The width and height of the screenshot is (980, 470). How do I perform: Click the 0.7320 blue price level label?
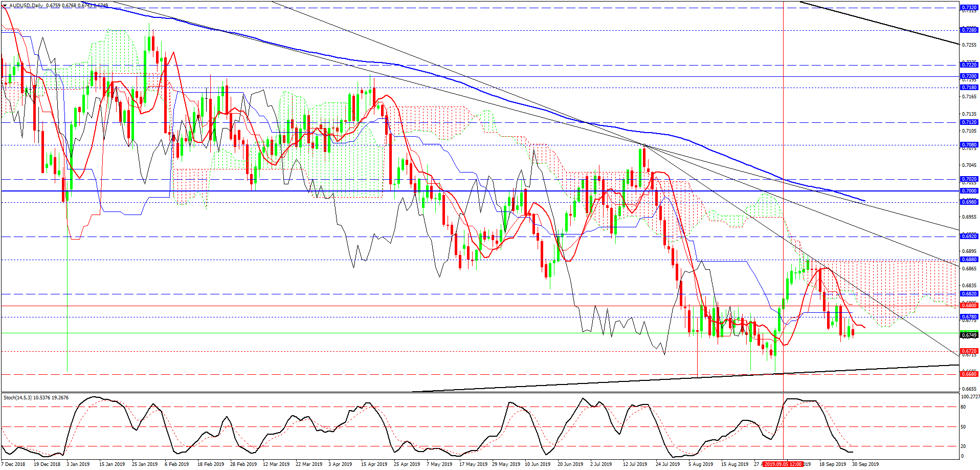[969, 8]
